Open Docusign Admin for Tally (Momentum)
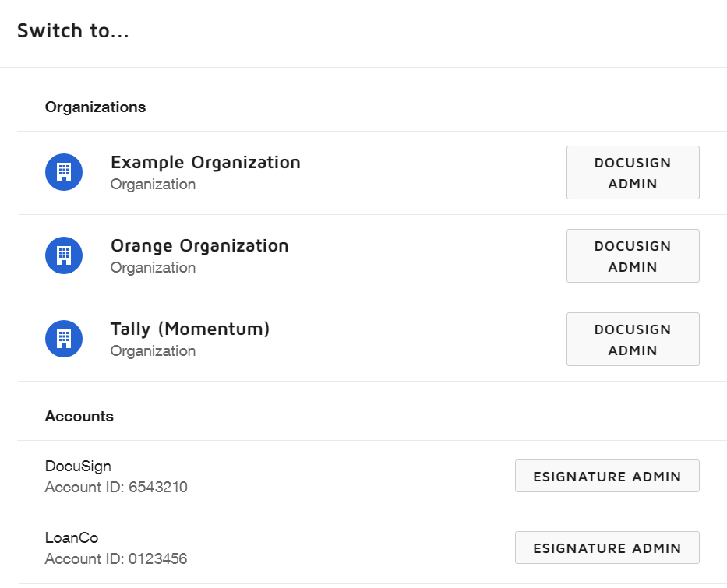The height and width of the screenshot is (588, 727). [x=633, y=339]
